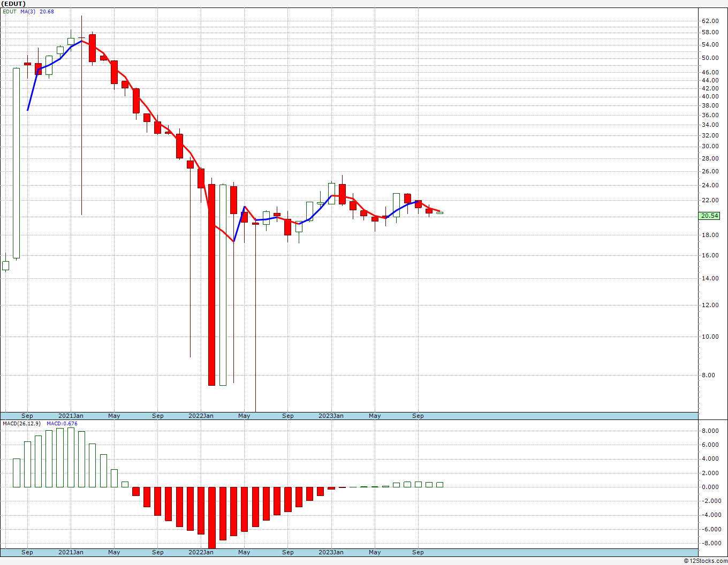This screenshot has height=565, width=728.
Task: Select the "28.00" price axis label
Action: pyautogui.click(x=710, y=159)
